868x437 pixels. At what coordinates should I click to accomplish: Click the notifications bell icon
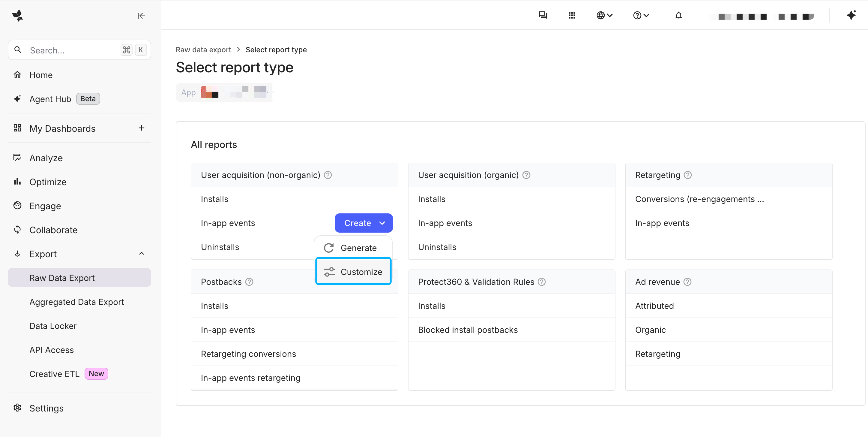coord(679,16)
